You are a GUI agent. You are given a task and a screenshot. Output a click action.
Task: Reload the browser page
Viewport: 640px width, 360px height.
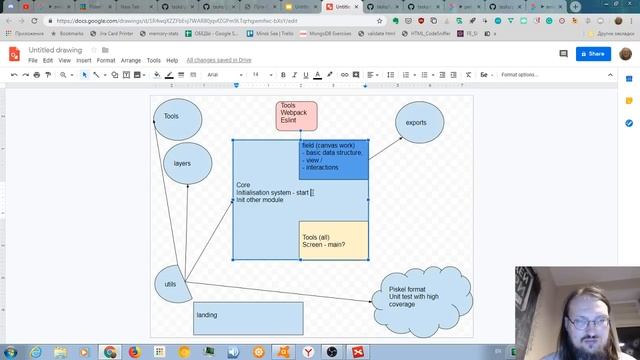34,21
